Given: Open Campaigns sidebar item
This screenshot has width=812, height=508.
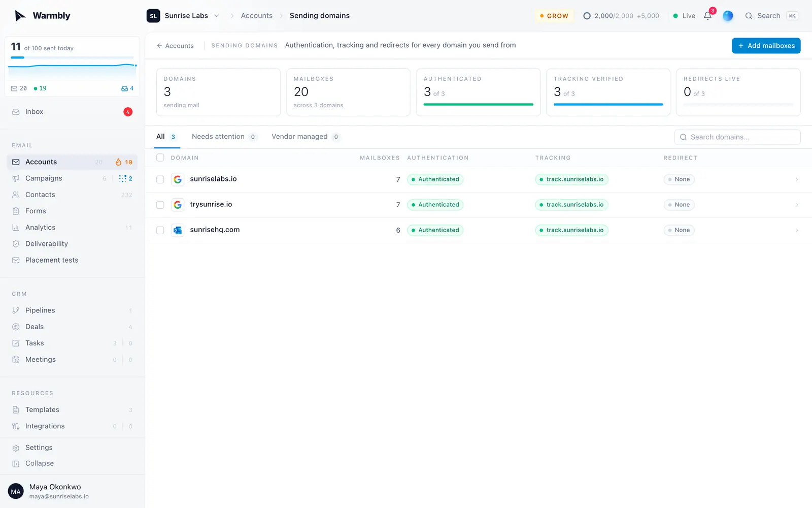Looking at the screenshot, I should pos(72,178).
